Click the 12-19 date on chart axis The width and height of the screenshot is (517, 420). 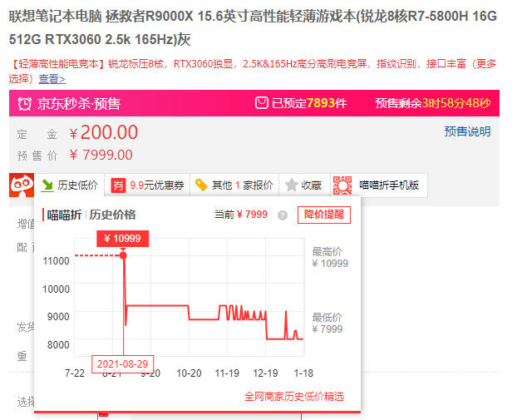(265, 373)
